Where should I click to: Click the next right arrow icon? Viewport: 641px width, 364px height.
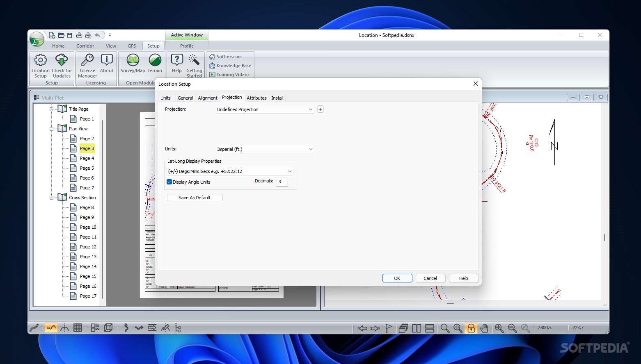pyautogui.click(x=375, y=328)
